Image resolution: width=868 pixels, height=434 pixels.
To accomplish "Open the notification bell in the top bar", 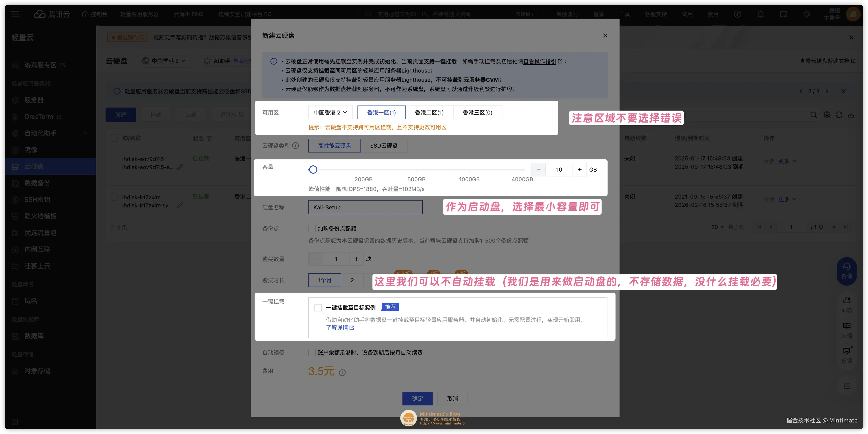I will pyautogui.click(x=761, y=14).
